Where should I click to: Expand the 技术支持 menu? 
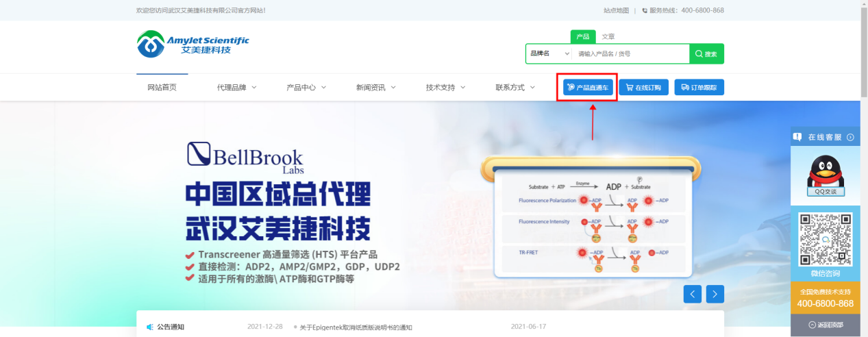445,88
